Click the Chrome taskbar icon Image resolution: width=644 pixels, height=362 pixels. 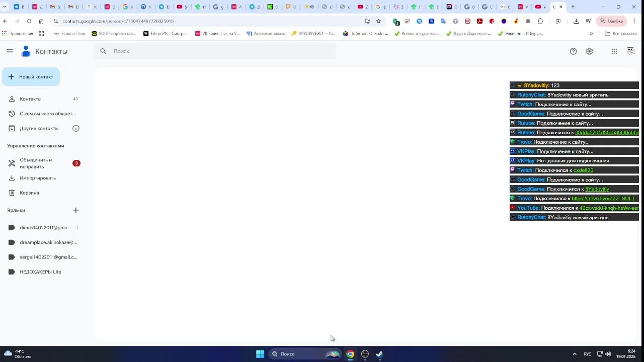tap(350, 354)
